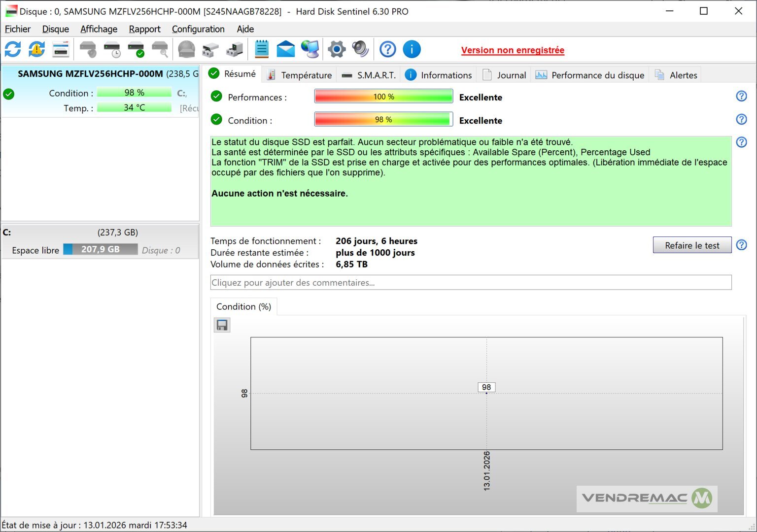The height and width of the screenshot is (532, 757).
Task: Click the blue info circle toolbar icon
Action: click(x=412, y=49)
